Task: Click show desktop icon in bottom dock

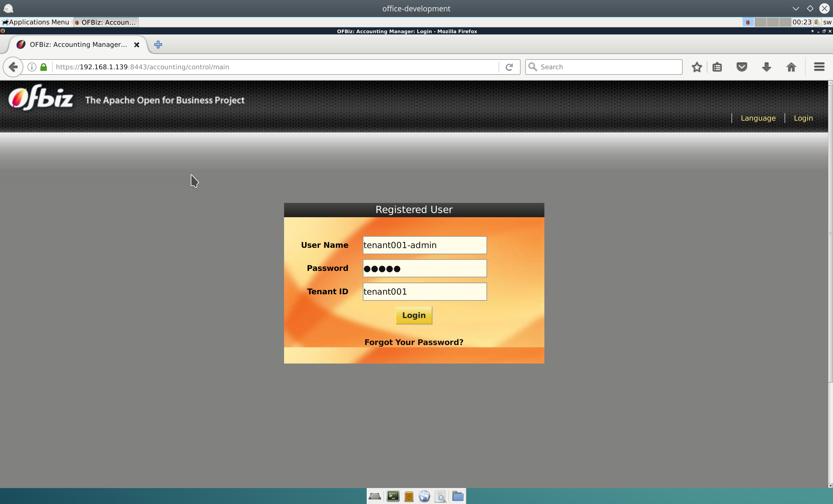Action: [x=375, y=496]
